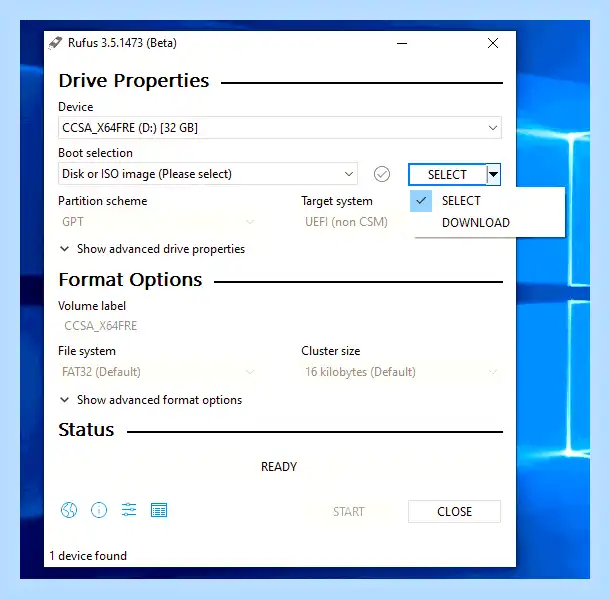Image resolution: width=610 pixels, height=599 pixels.
Task: Click the START button
Action: (349, 511)
